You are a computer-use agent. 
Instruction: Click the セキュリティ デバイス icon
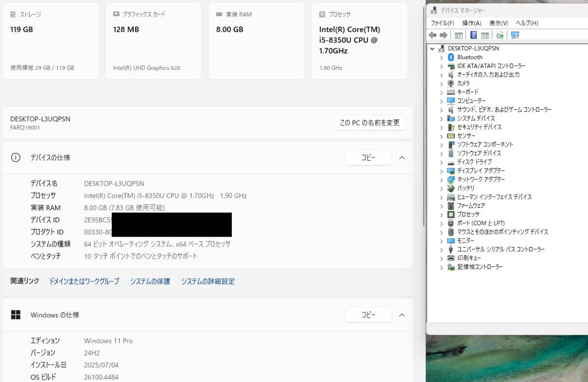451,127
